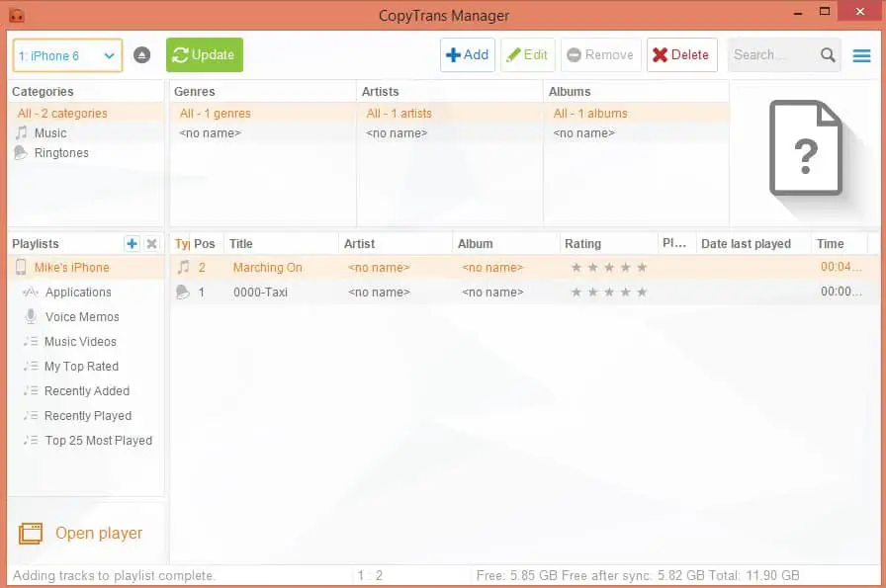Click the Remove button
The image size is (886, 588).
tap(600, 54)
